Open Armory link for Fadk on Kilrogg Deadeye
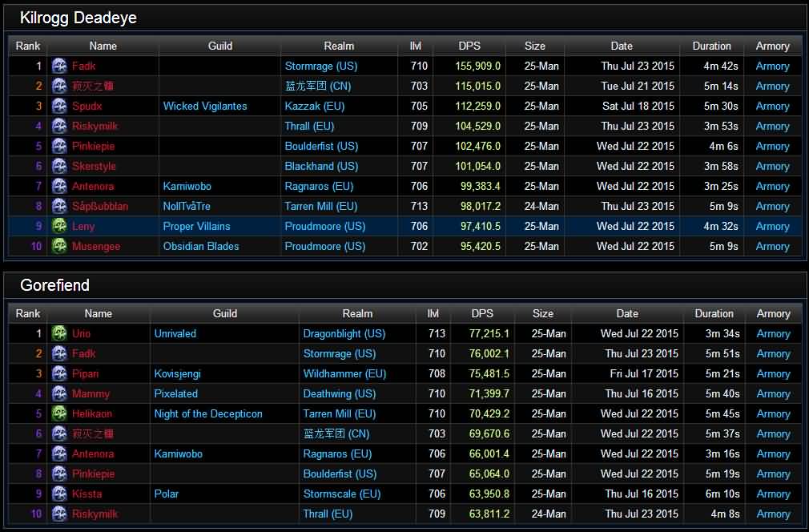The width and height of the screenshot is (809, 532). click(772, 66)
